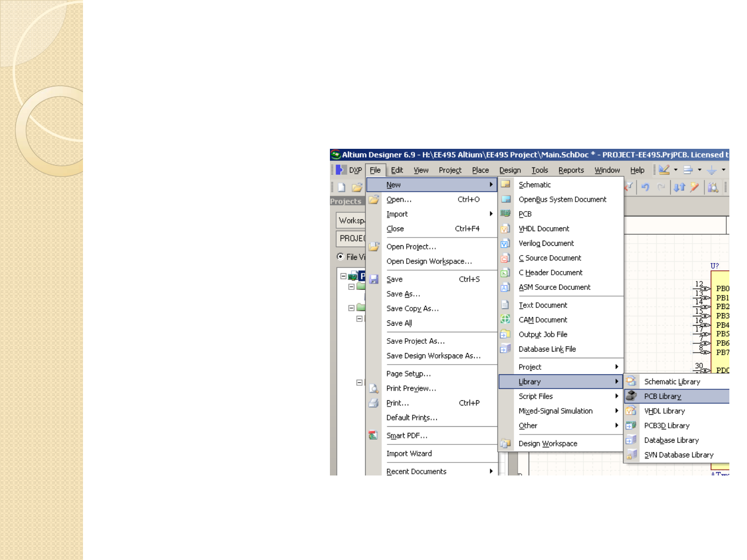Launch the Import Wizard

click(x=432, y=454)
